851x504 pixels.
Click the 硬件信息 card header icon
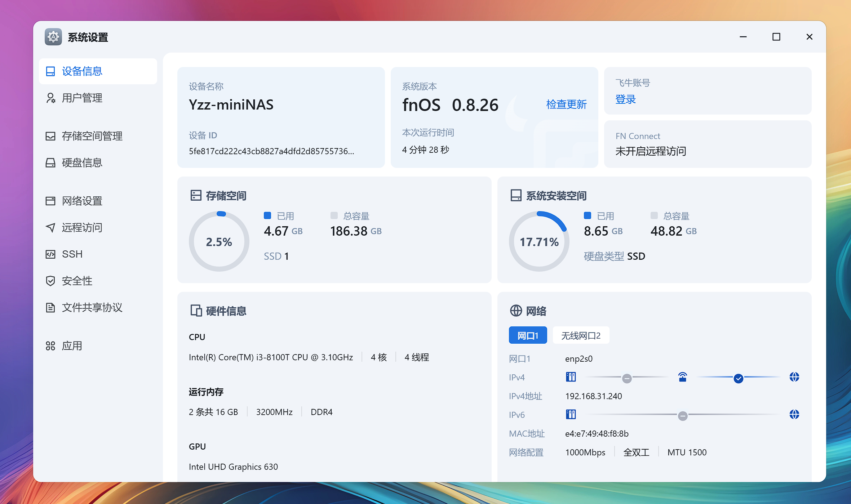(196, 311)
